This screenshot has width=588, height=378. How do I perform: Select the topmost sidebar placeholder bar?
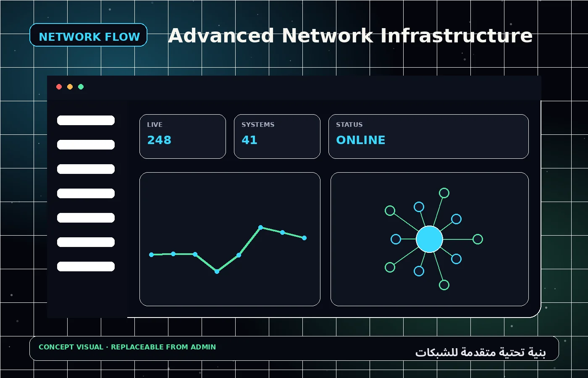pyautogui.click(x=86, y=121)
